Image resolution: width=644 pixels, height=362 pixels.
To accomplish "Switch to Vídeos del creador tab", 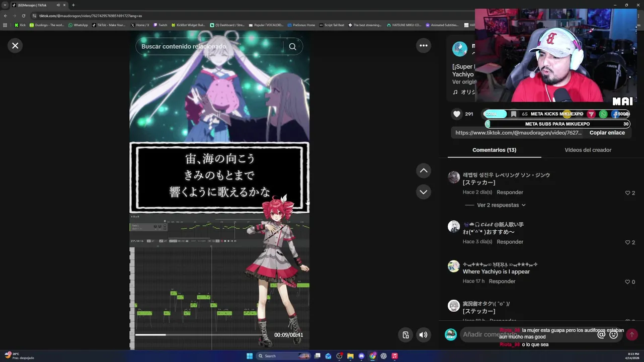I will 588,150.
